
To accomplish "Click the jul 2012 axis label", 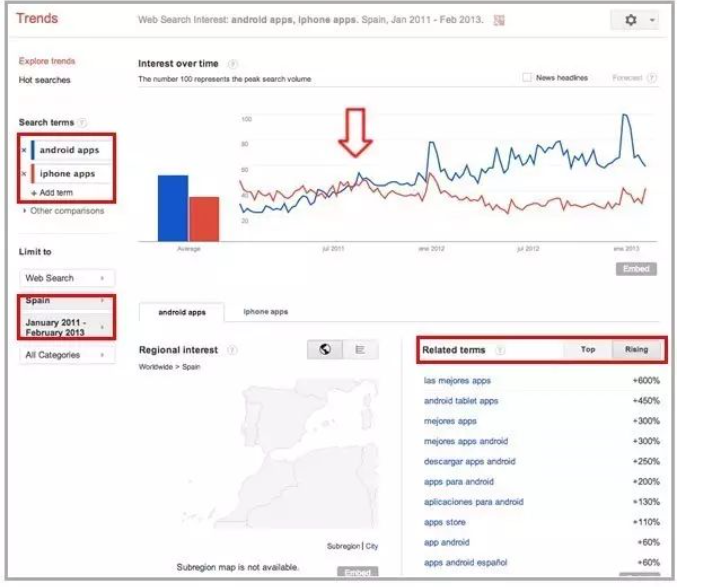I will [528, 249].
